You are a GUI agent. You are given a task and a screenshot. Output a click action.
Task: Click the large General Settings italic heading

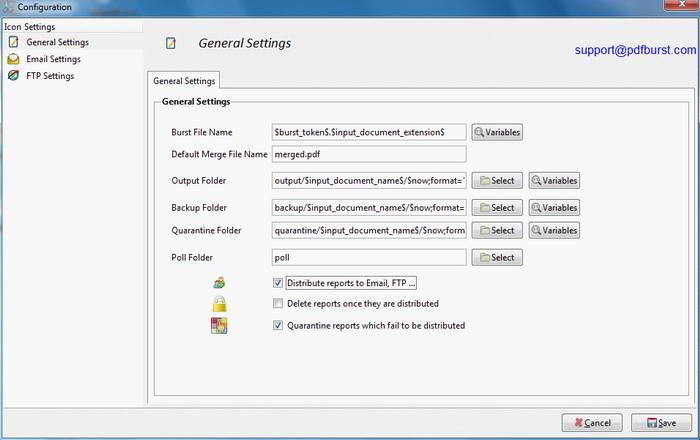pyautogui.click(x=245, y=43)
